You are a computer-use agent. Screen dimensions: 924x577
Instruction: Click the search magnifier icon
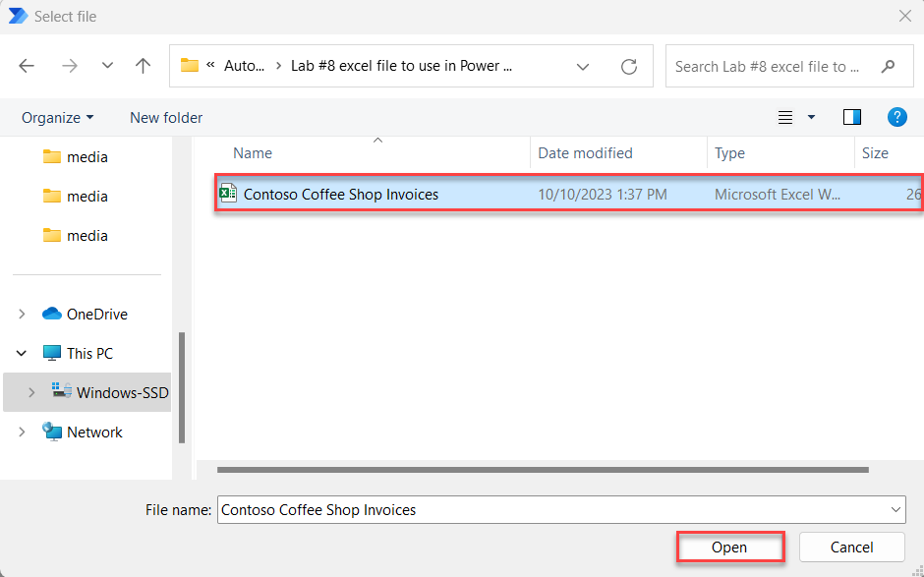tap(888, 67)
